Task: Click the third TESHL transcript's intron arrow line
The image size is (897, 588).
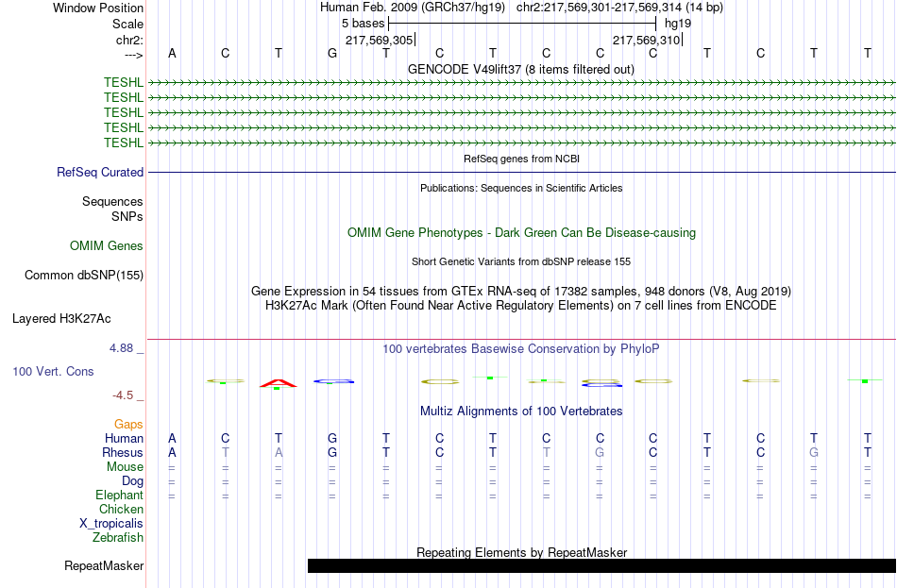Action: pos(522,112)
